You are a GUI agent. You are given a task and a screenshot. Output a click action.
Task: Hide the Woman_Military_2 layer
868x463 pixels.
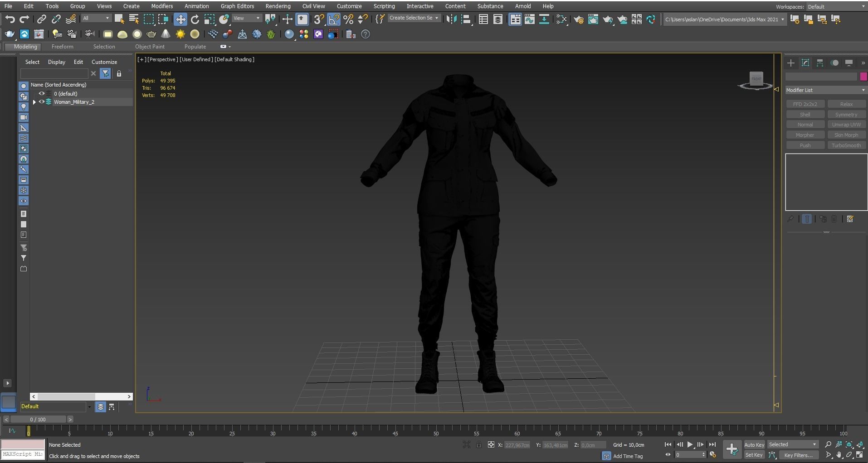coord(41,102)
